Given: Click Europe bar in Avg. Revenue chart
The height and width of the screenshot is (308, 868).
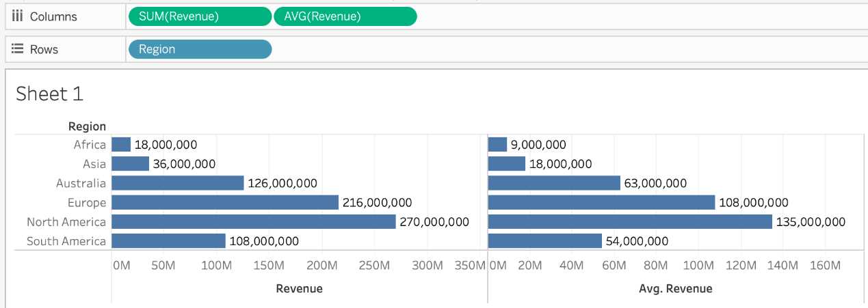Looking at the screenshot, I should pos(601,203).
